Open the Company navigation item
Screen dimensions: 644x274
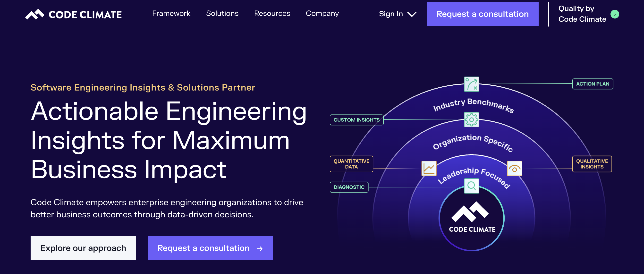point(322,14)
